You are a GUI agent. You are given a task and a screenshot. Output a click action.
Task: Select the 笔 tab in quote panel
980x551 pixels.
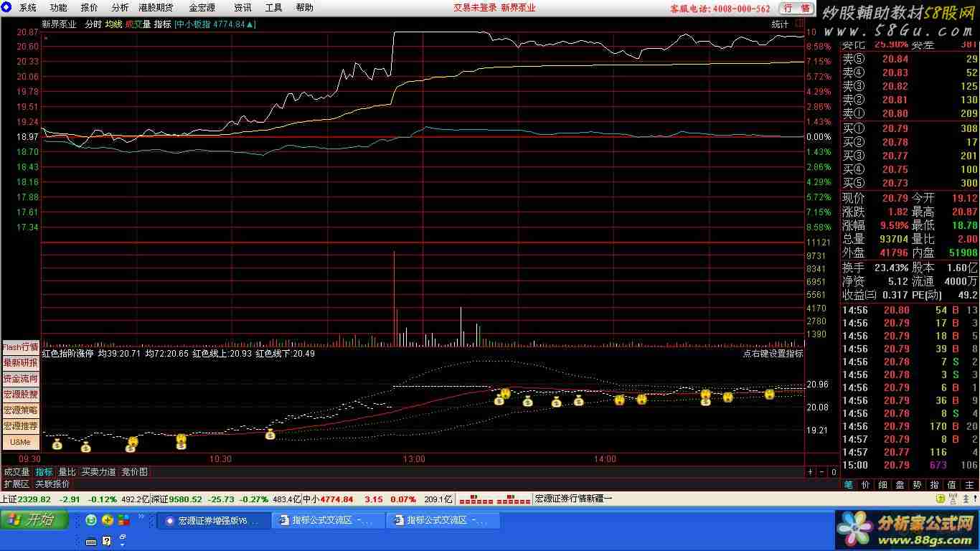[849, 485]
